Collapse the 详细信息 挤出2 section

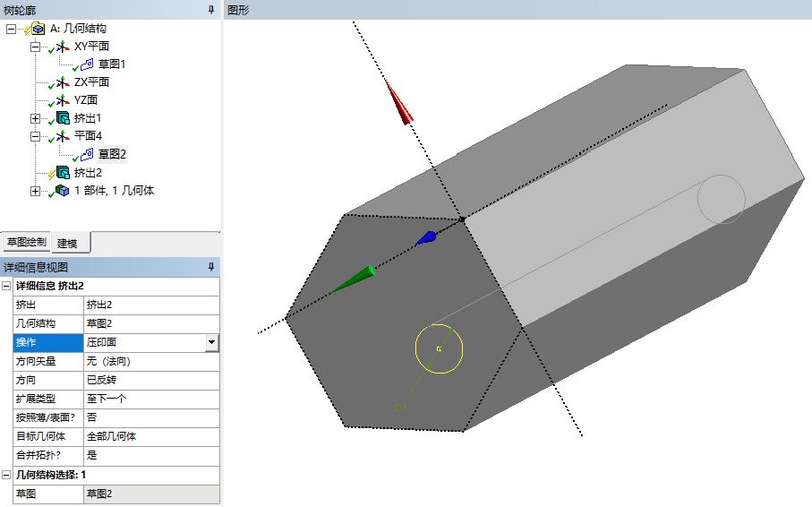[7, 286]
